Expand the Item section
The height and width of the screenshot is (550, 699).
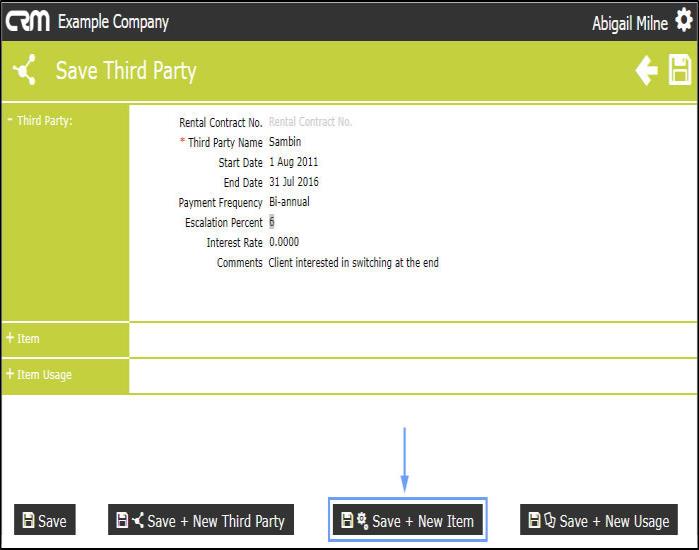pyautogui.click(x=10, y=338)
